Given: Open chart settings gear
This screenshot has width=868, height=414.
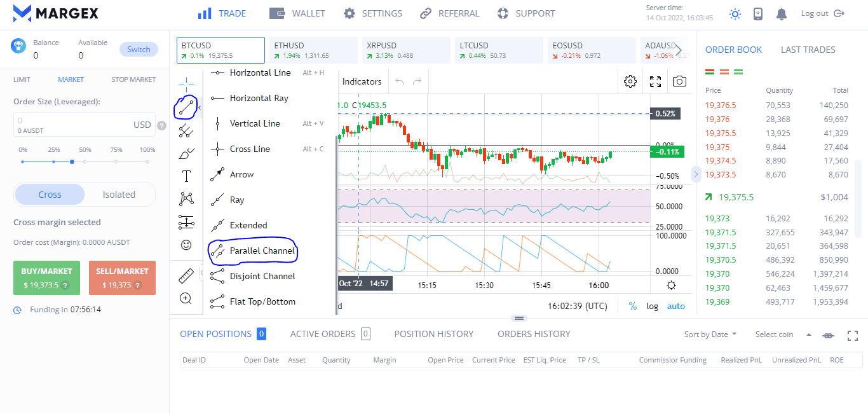Looking at the screenshot, I should pos(630,81).
